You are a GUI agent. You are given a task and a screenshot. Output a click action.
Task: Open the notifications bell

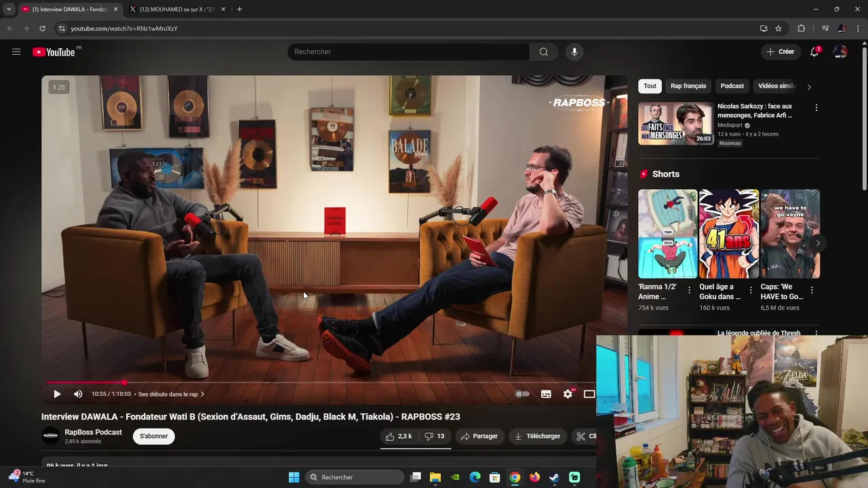(x=814, y=52)
